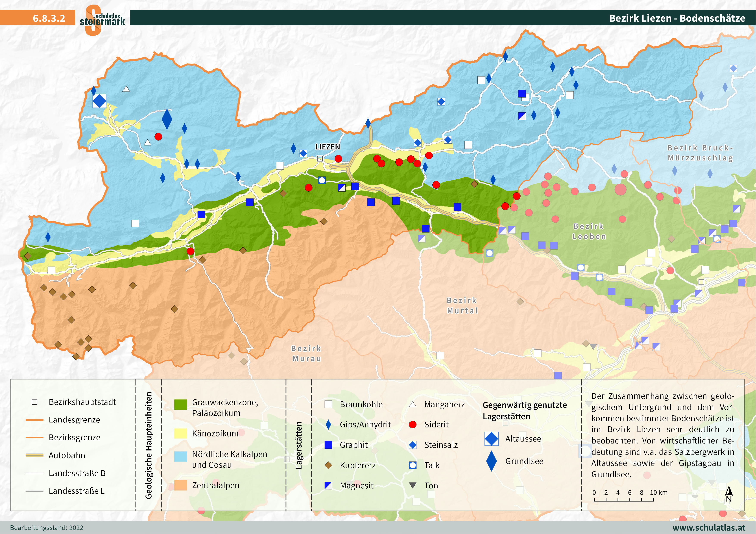This screenshot has width=756, height=534.
Task: Click the Zentralalpen orange color swatch
Action: click(181, 485)
